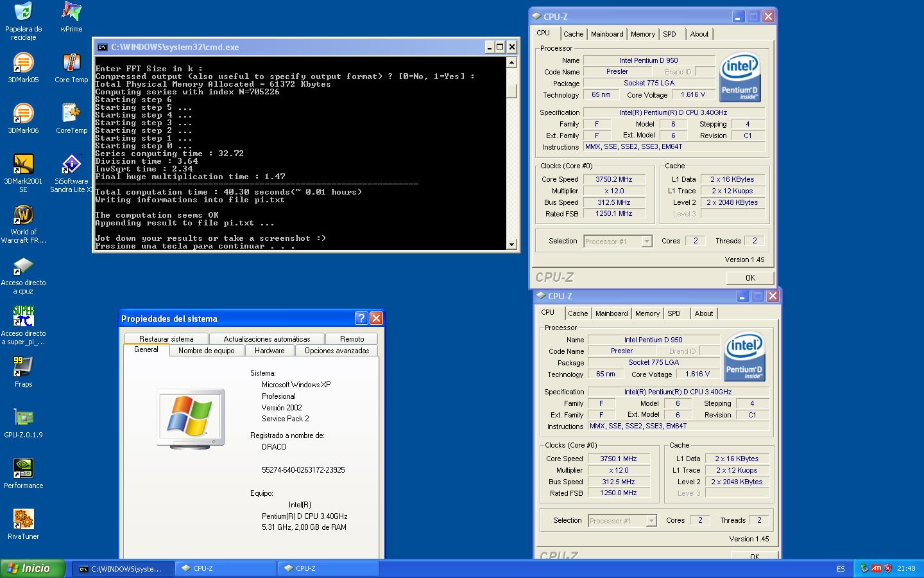924x578 pixels.
Task: Activate second CPU-Z taskbar button
Action: [x=328, y=568]
